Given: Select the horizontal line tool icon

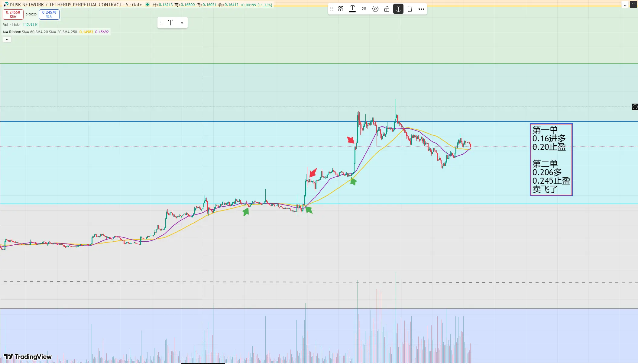Looking at the screenshot, I should [182, 23].
